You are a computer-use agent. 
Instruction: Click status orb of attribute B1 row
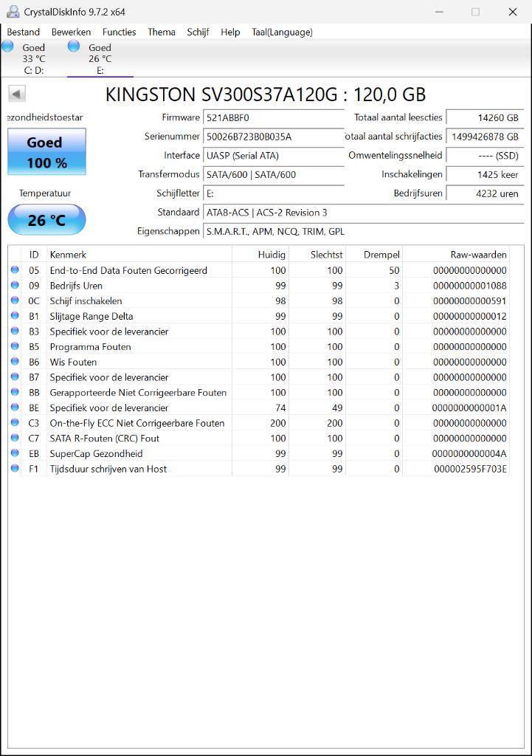click(x=15, y=316)
